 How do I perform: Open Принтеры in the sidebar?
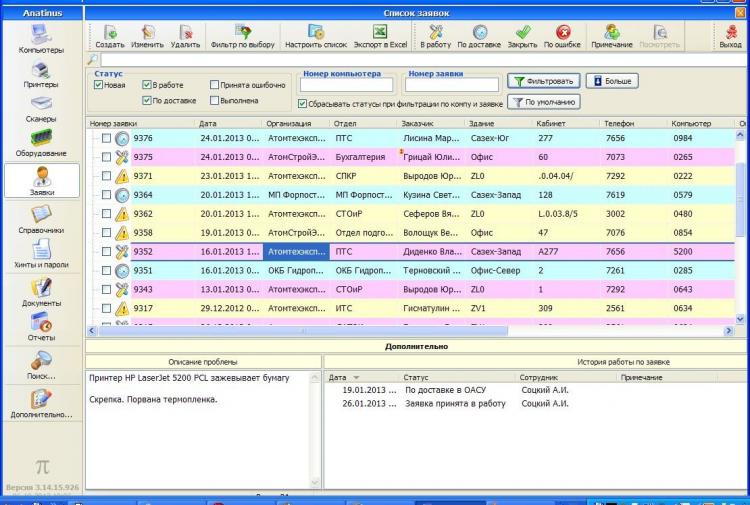(x=40, y=75)
